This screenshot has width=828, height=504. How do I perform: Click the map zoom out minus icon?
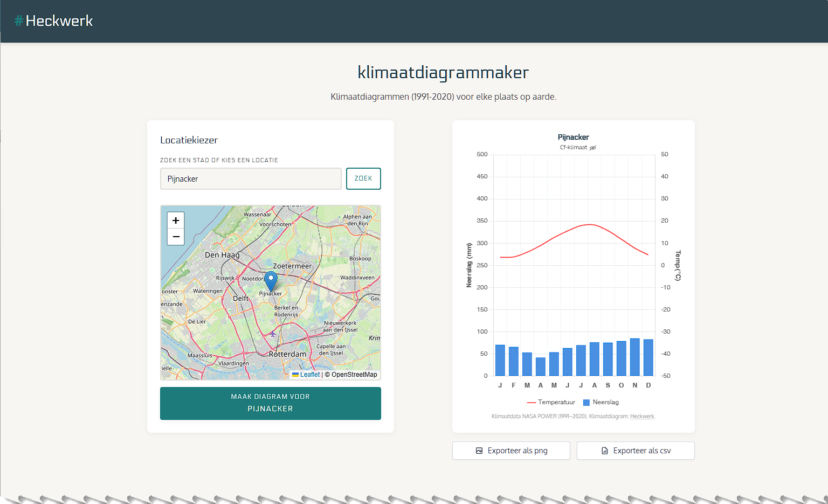(x=176, y=237)
